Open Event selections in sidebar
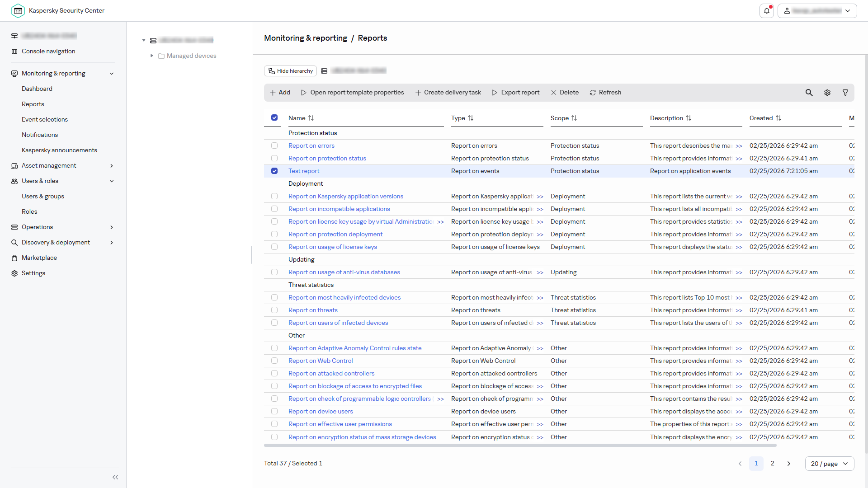Image resolution: width=868 pixels, height=488 pixels. tap(45, 119)
